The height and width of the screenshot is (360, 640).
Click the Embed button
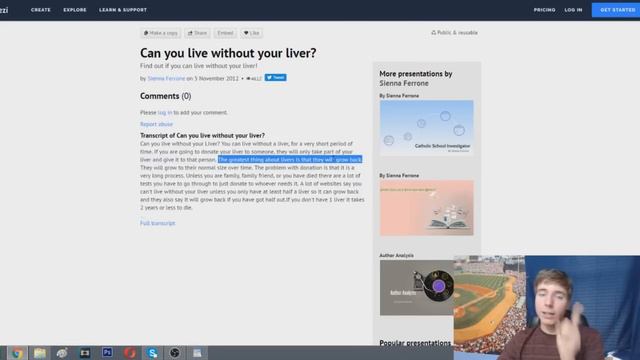pos(225,33)
